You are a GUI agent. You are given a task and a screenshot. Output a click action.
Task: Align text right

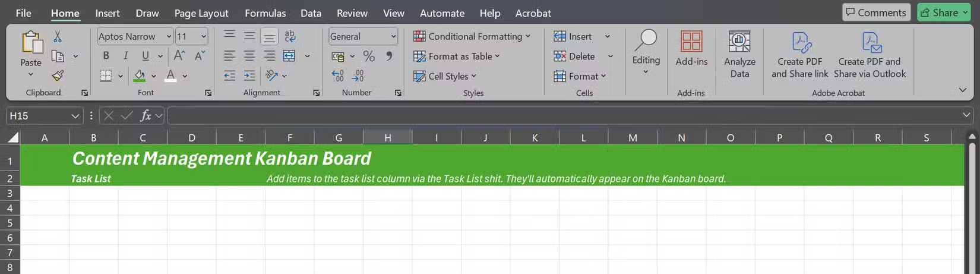point(270,56)
